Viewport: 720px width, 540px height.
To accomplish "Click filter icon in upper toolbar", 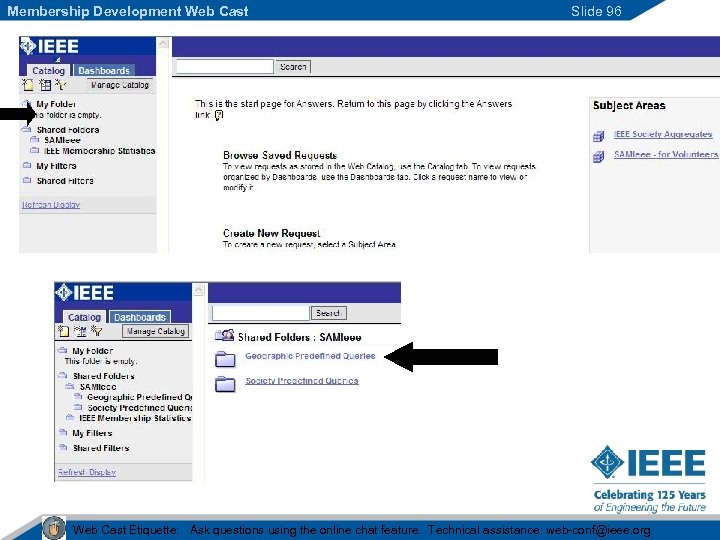I will pos(61,84).
